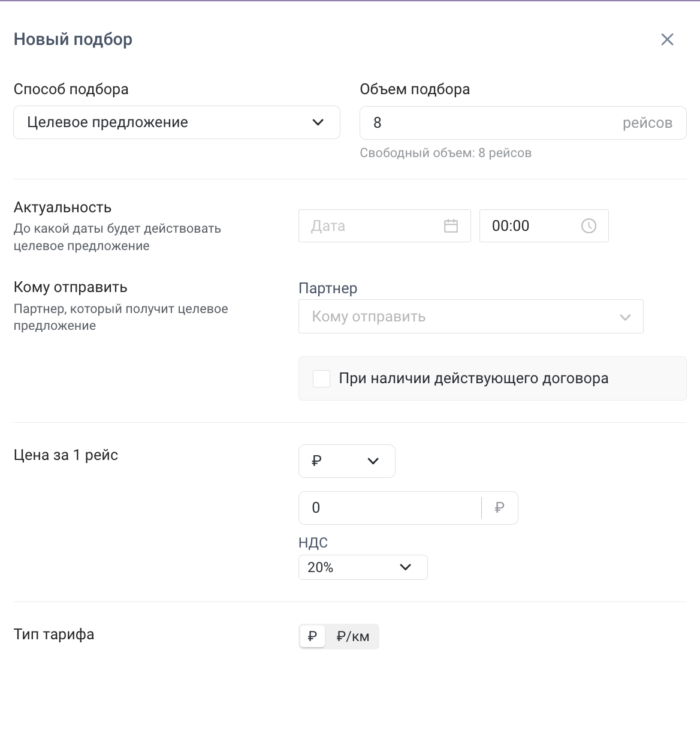Viewport: 700px width, 752px height.
Task: Click chevron arrow in Партнер field
Action: pos(625,317)
